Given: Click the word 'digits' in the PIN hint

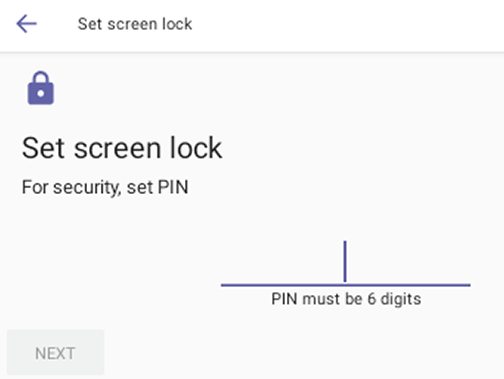Looking at the screenshot, I should (x=401, y=299).
